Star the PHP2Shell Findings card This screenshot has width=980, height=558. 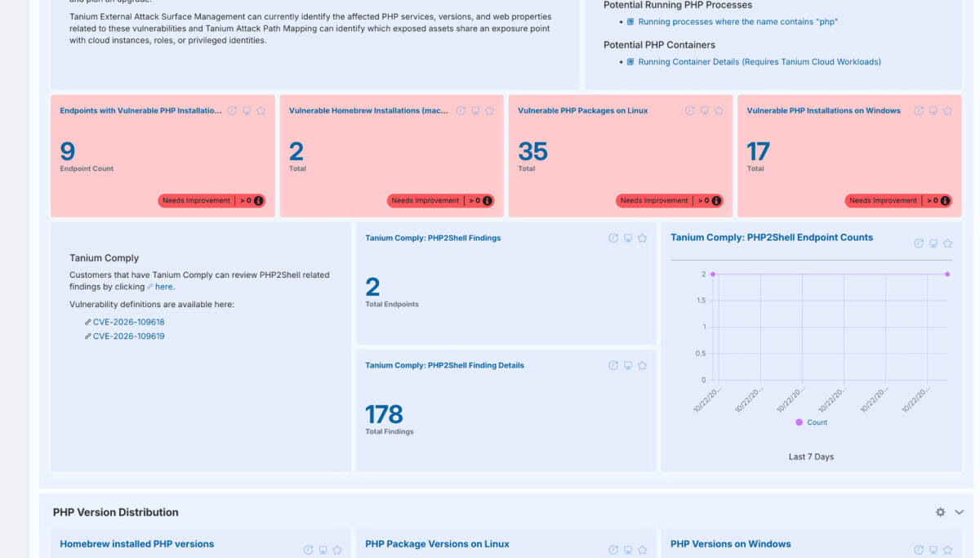[x=642, y=239]
